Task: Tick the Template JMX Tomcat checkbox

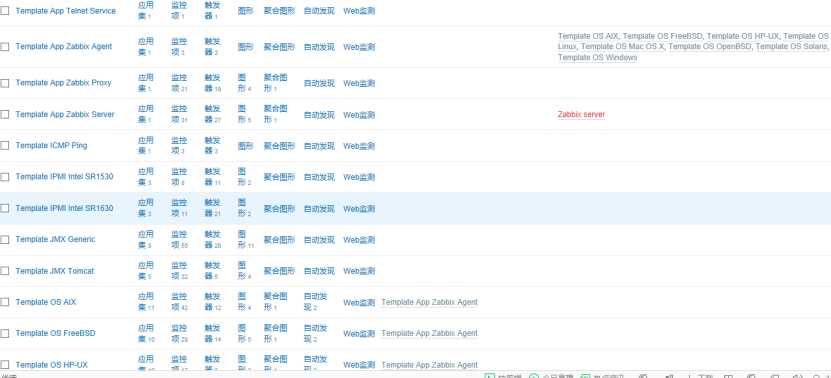Action: pos(5,271)
